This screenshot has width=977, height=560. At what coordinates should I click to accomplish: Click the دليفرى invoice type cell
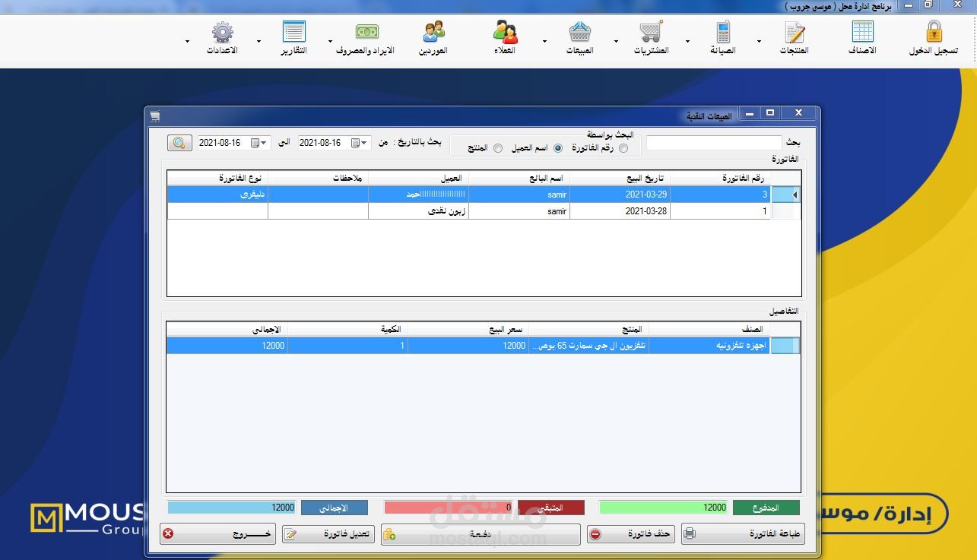coord(217,195)
